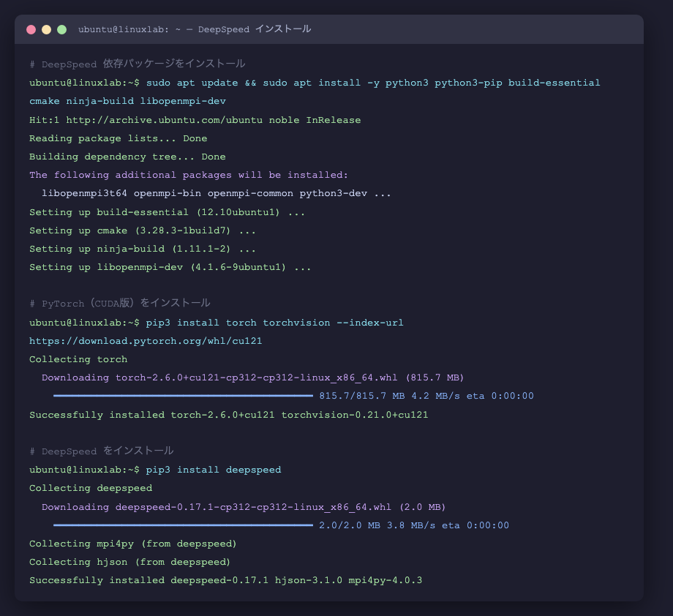Click the 'Downloading torch-2.6.0+cu121' wheel line
This screenshot has width=673, height=616.
click(253, 378)
